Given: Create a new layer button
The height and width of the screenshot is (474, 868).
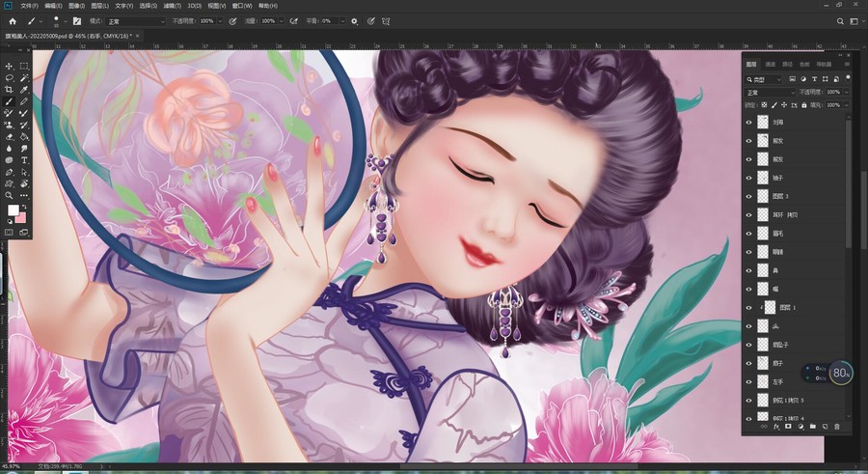Looking at the screenshot, I should 825,427.
